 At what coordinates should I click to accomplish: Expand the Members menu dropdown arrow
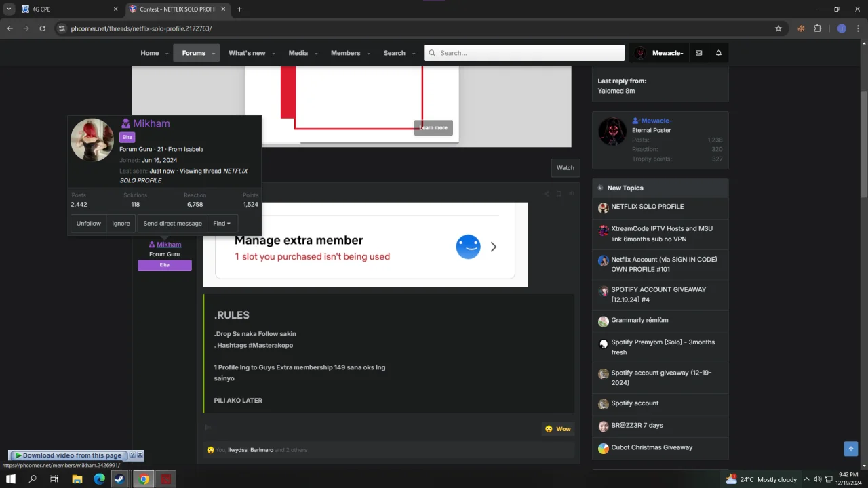click(368, 54)
